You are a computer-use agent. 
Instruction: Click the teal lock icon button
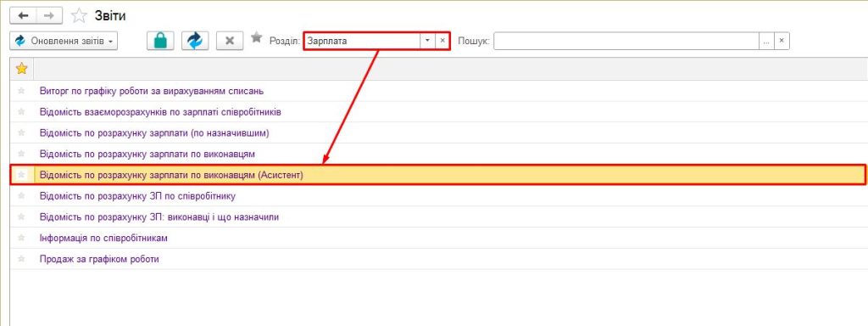160,41
